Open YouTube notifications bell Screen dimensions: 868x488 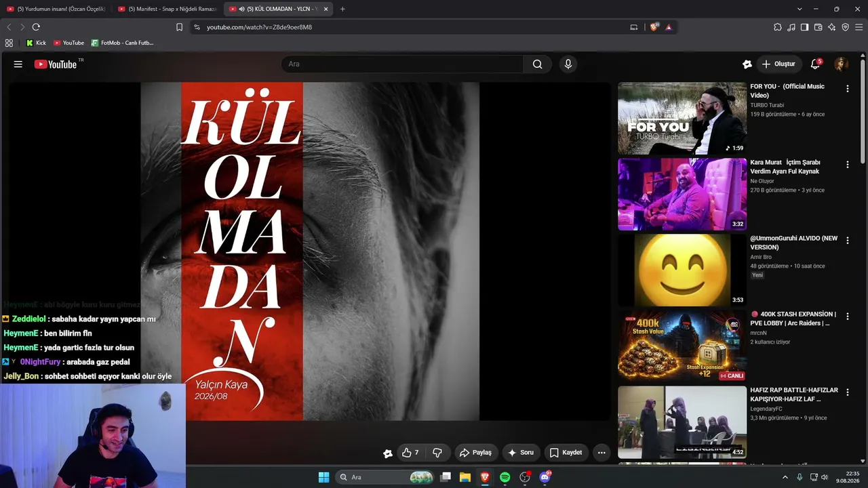click(x=816, y=64)
